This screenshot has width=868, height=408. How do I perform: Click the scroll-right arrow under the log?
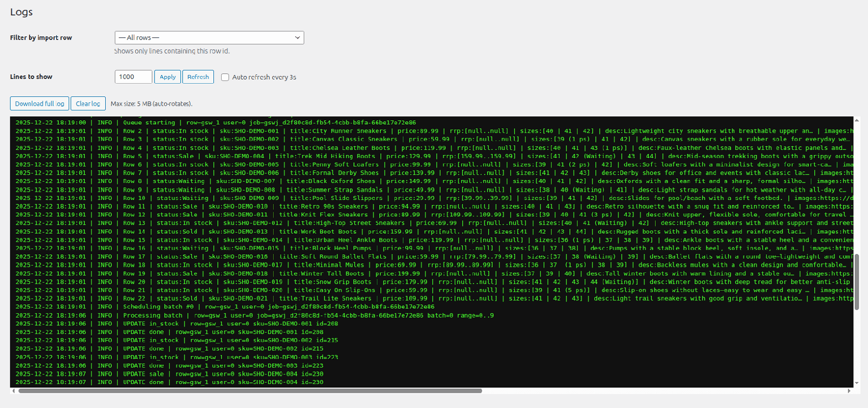(849, 391)
